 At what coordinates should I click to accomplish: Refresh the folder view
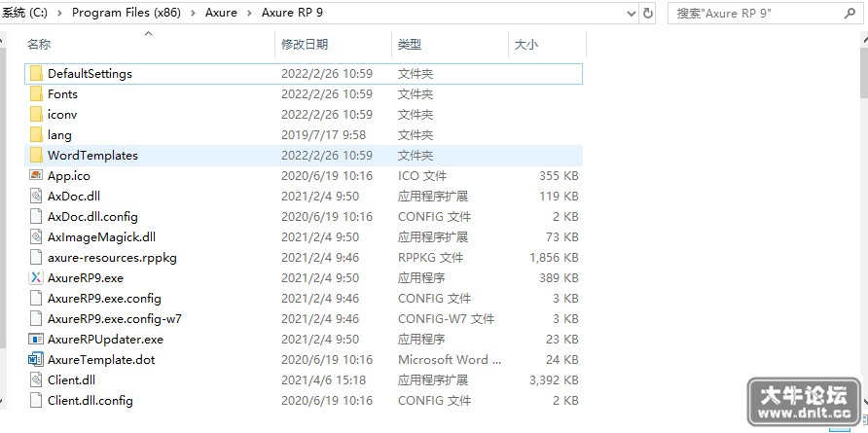648,14
